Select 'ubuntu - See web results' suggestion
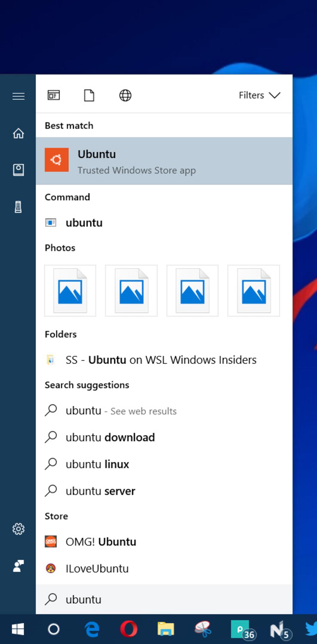Viewport: 317px width, 644px height. click(x=164, y=411)
